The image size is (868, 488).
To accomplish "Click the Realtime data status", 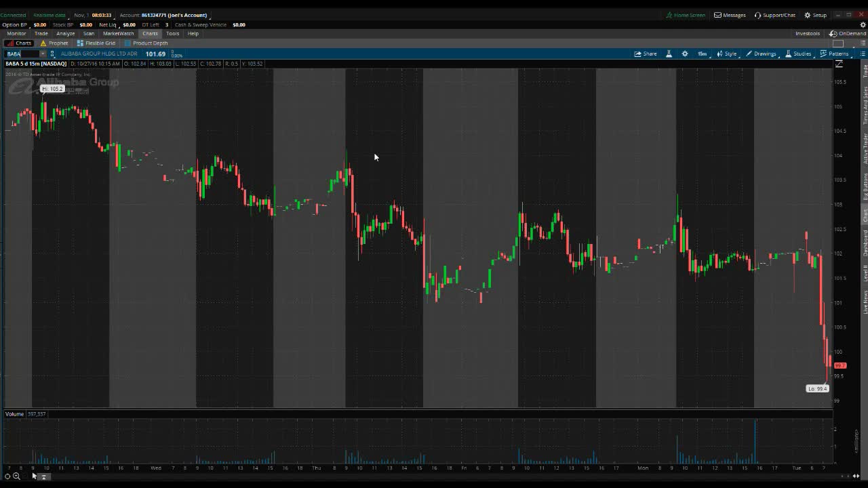I will (x=50, y=15).
